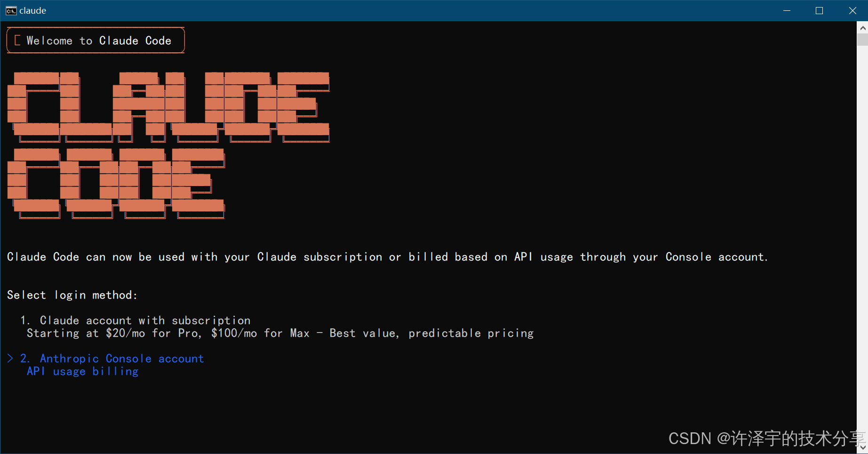Viewport: 868px width, 454px height.
Task: Maximize the claude terminal window
Action: [820, 11]
